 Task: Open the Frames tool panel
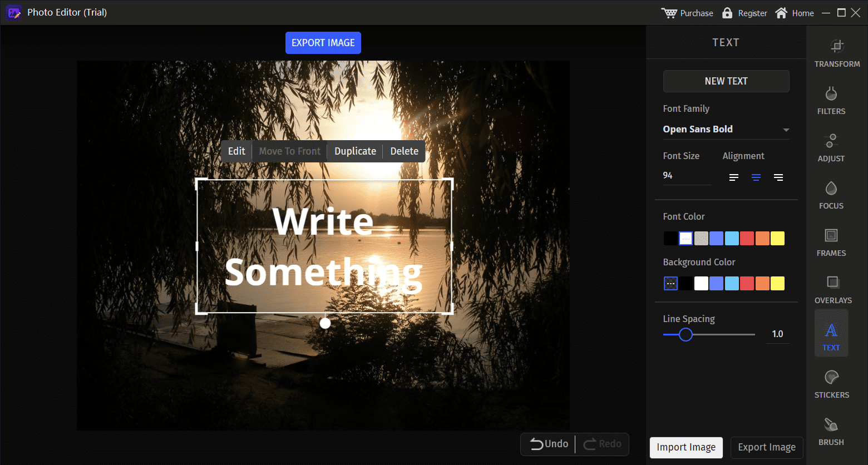point(831,243)
